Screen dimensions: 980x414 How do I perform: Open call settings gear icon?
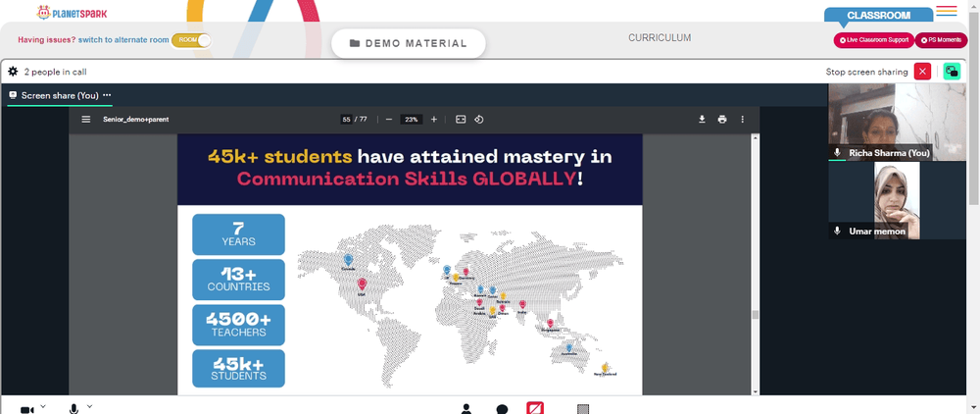pyautogui.click(x=13, y=72)
